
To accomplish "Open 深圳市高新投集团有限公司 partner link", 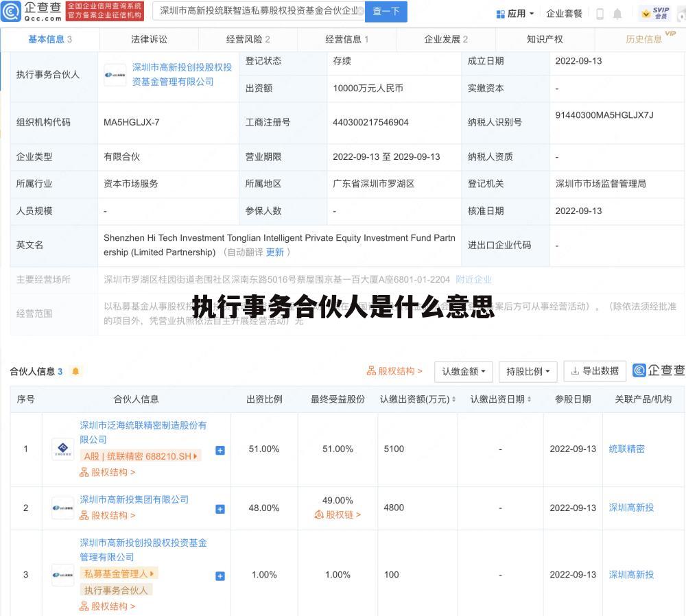I will click(134, 499).
